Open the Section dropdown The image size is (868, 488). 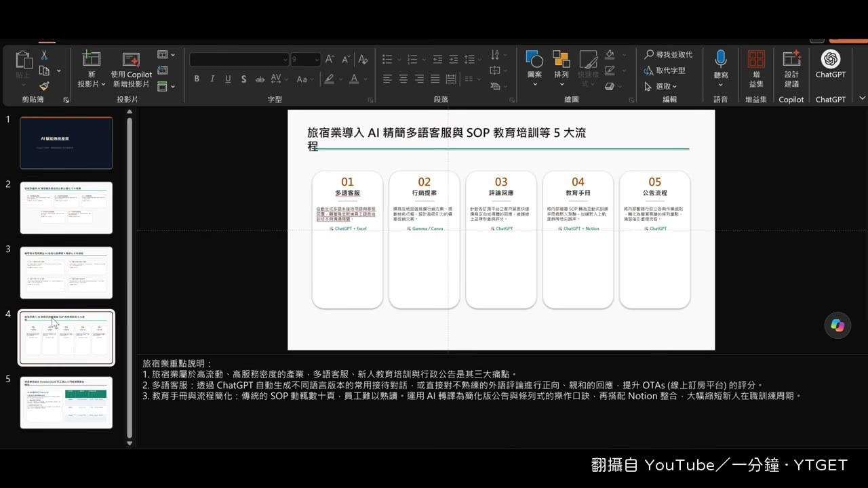166,87
